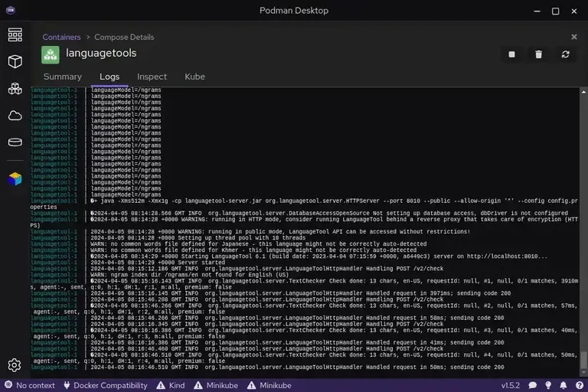
Task: Open the help question mark icon
Action: point(580,385)
